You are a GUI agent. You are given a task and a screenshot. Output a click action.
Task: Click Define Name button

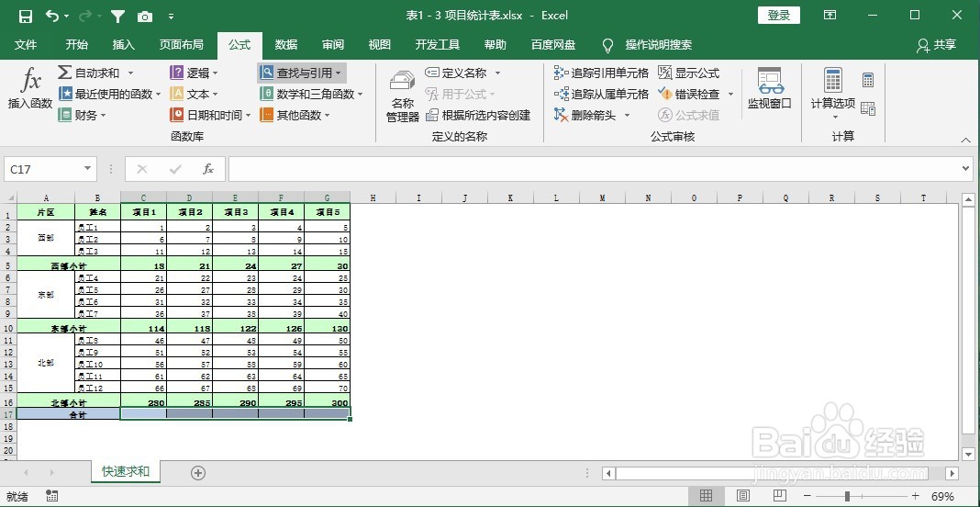pyautogui.click(x=456, y=73)
